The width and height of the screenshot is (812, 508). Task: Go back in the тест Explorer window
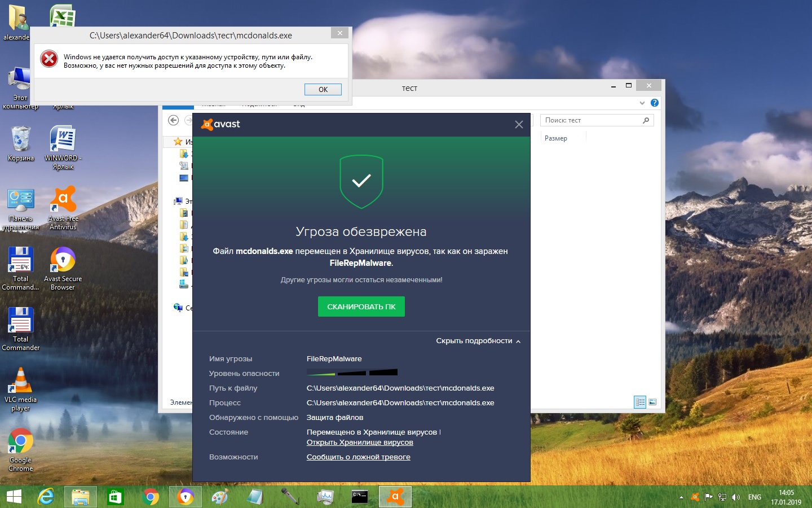click(x=174, y=120)
